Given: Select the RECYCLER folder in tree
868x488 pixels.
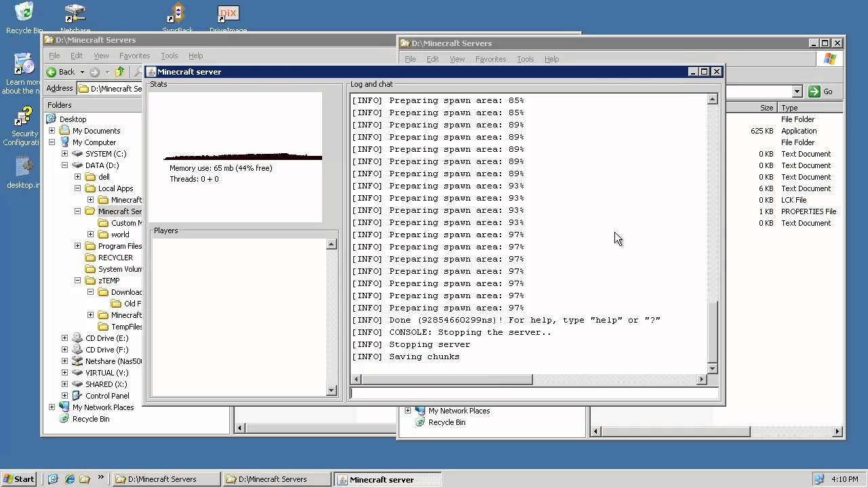Looking at the screenshot, I should pyautogui.click(x=115, y=258).
